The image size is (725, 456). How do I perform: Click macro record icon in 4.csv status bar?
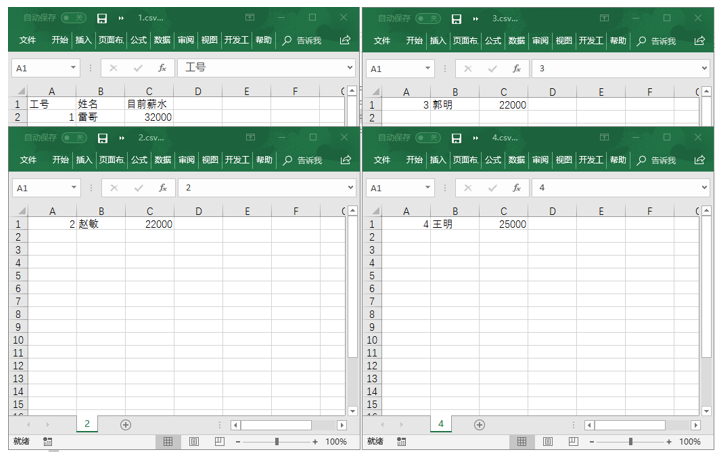click(401, 442)
